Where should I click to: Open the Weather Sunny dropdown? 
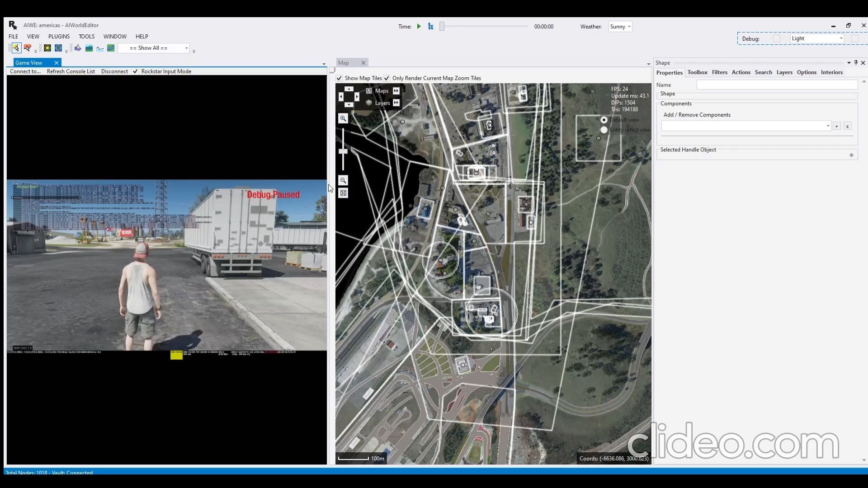[620, 27]
